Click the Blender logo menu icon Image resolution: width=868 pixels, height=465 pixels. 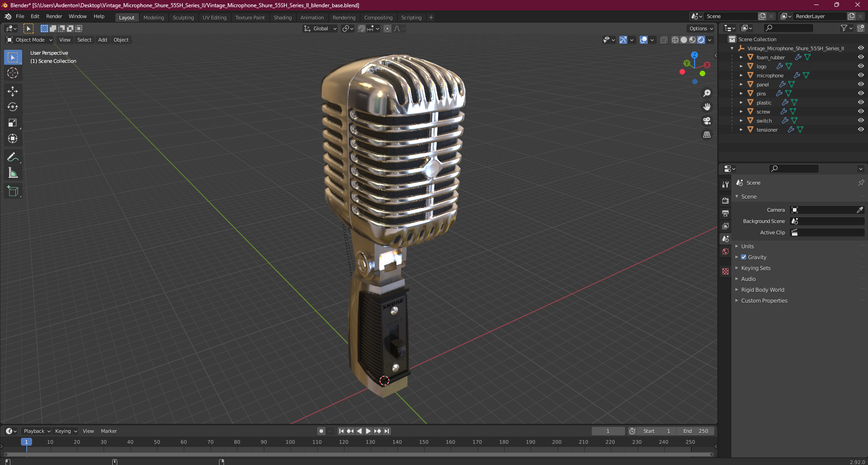8,16
